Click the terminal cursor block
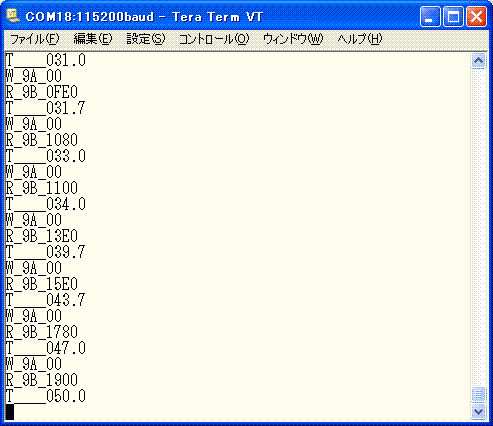 [x=10, y=412]
